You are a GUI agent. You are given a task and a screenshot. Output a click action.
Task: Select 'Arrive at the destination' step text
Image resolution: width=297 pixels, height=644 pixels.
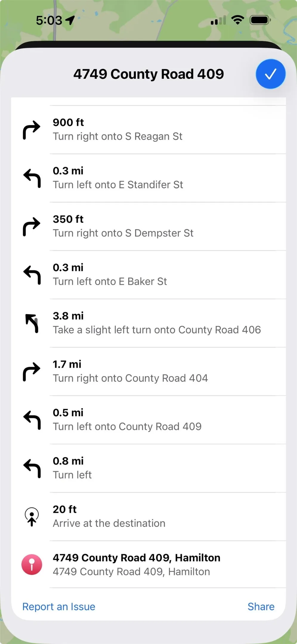(x=109, y=523)
